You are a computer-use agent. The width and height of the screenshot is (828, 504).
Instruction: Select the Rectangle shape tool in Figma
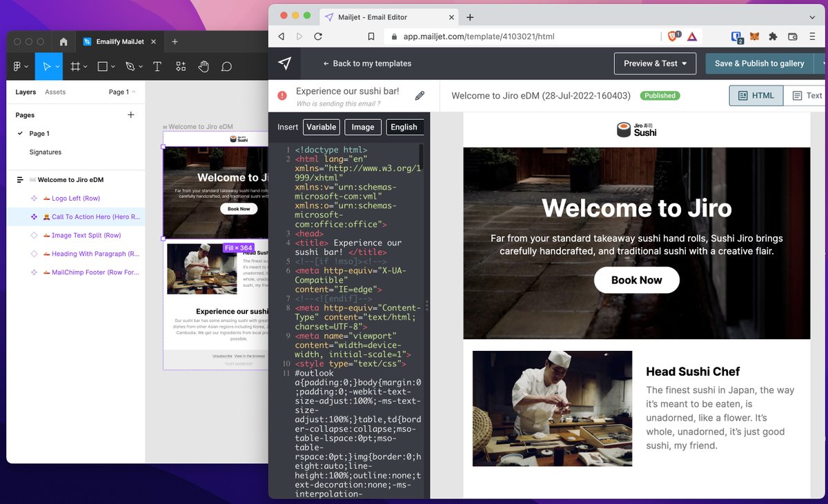(x=102, y=66)
